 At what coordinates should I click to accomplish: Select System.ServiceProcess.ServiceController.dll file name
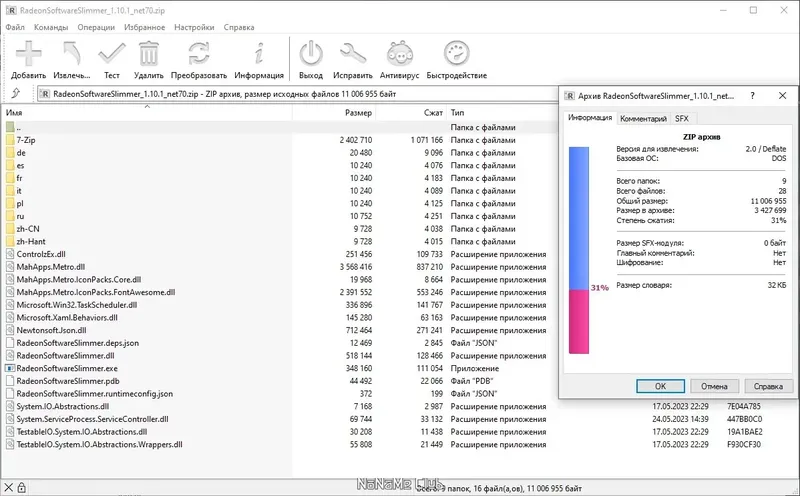click(92, 419)
